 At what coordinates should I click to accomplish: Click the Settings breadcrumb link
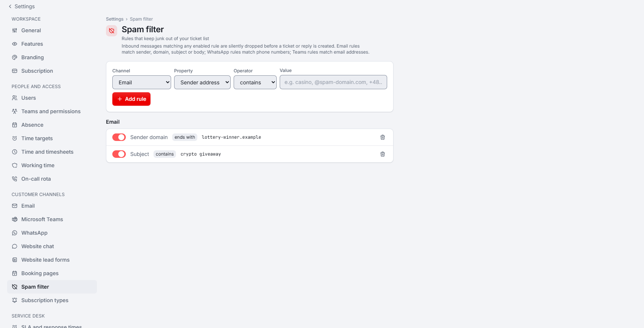click(x=115, y=19)
